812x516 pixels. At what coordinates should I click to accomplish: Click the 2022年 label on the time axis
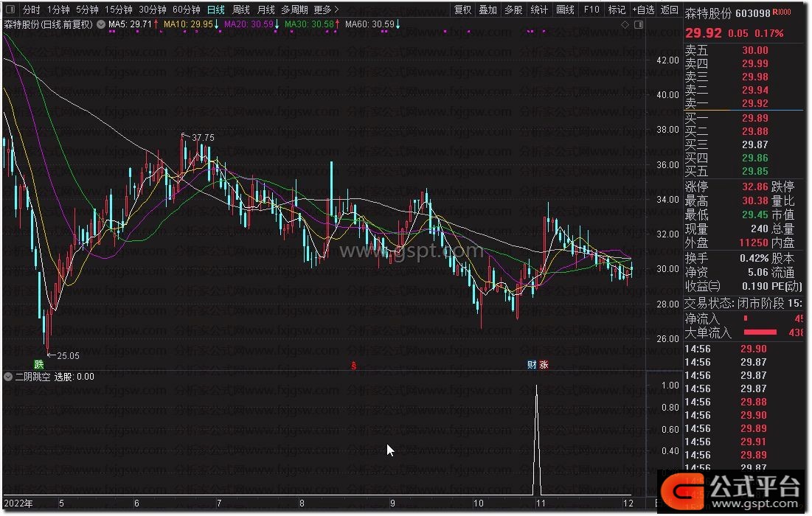point(18,503)
